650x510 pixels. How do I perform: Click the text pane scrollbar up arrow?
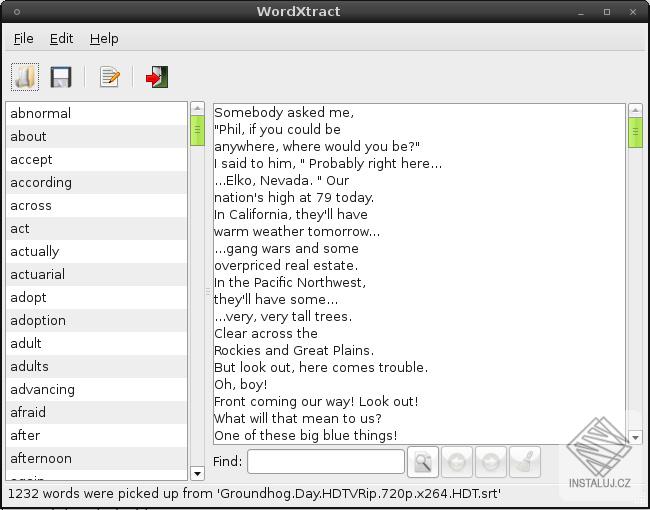[635, 110]
